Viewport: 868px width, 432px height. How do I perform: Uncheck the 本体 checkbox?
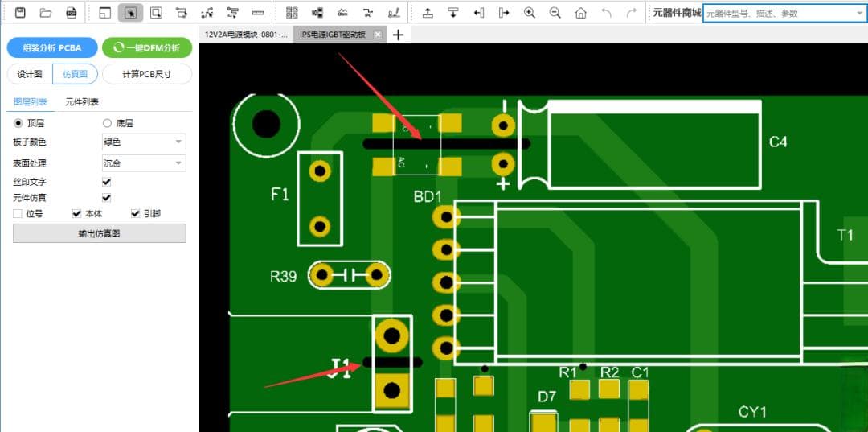tap(77, 213)
